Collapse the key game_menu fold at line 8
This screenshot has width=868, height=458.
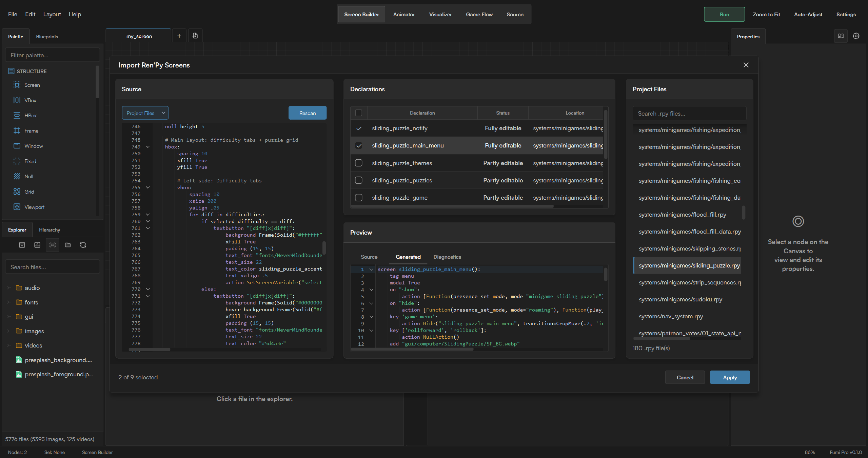371,317
